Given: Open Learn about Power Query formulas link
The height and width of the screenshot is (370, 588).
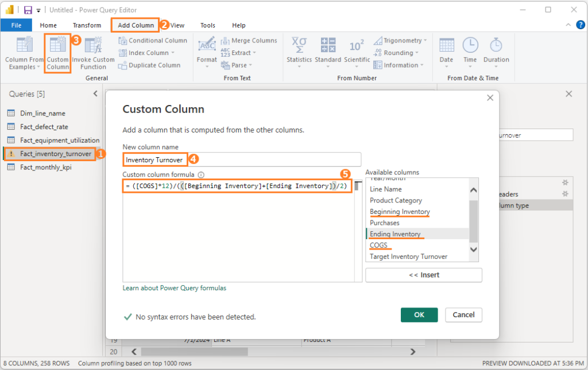Looking at the screenshot, I should 175,288.
